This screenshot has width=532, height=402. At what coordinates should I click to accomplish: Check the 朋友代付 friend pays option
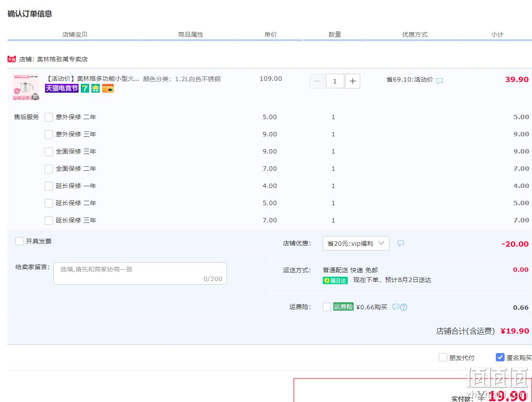443,357
